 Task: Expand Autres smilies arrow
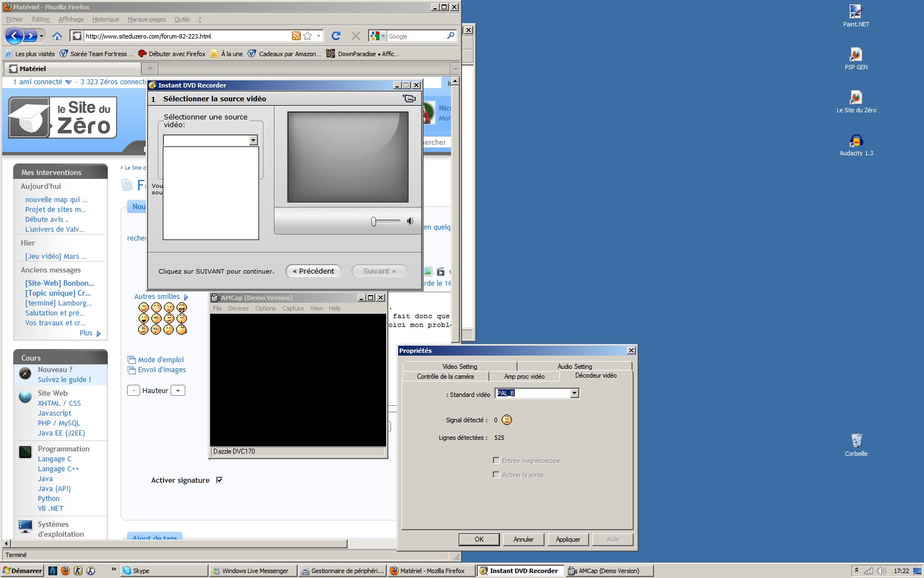pyautogui.click(x=186, y=297)
